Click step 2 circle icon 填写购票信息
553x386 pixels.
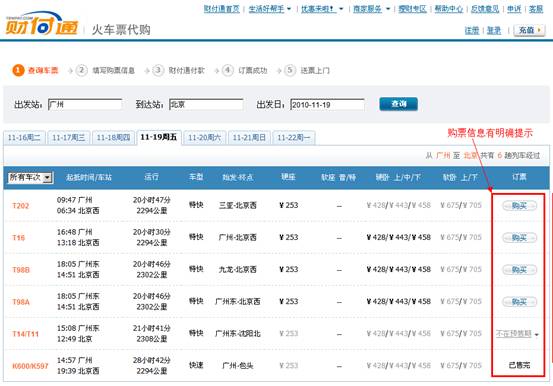point(81,70)
